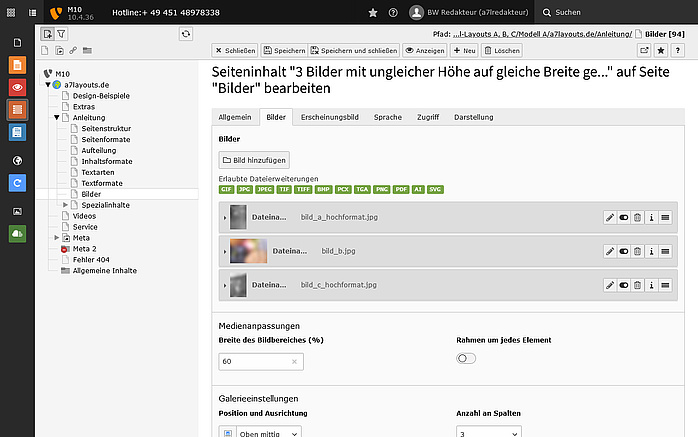Collapse the a7layouts.de tree node

[x=48, y=85]
